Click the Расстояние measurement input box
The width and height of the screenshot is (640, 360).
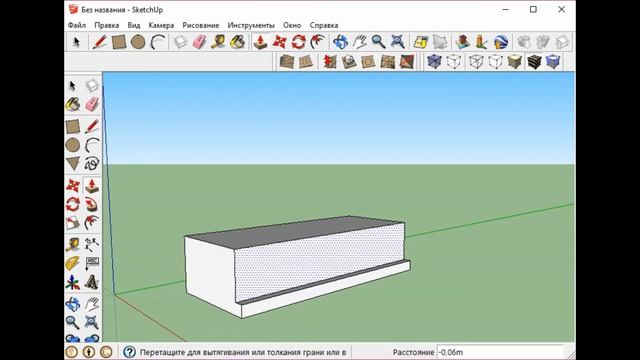pos(500,352)
